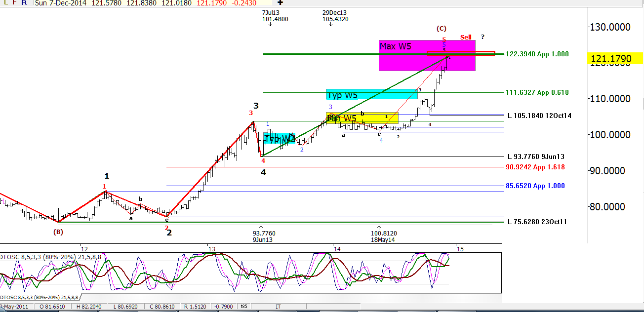Click the (C) wave label at top
This screenshot has height=312, width=644.
442,28
